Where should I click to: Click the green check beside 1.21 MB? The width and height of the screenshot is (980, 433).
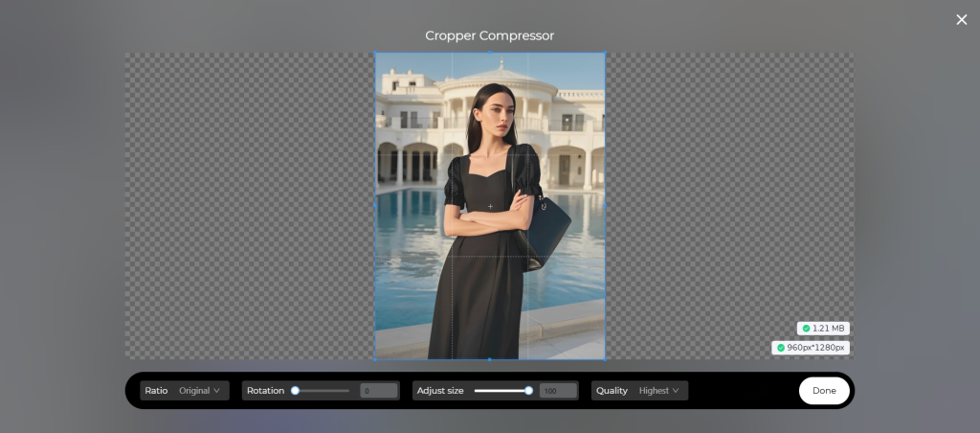coord(806,329)
